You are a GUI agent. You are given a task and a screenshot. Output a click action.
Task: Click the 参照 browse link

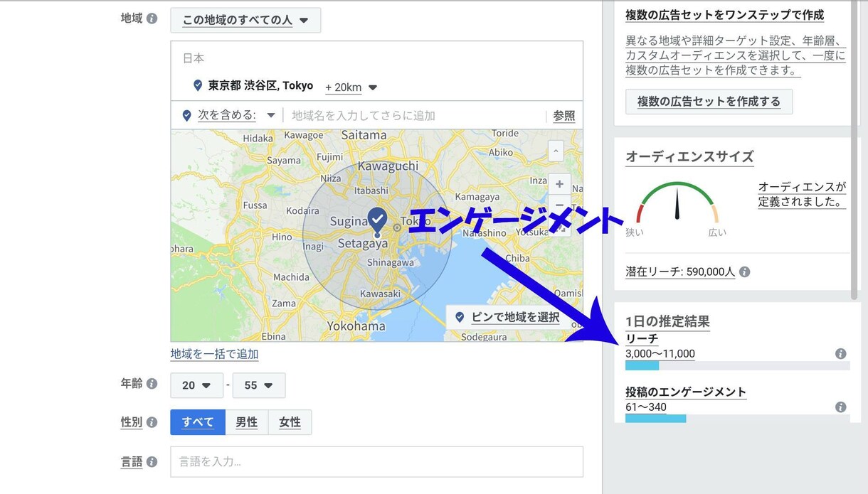pyautogui.click(x=564, y=116)
